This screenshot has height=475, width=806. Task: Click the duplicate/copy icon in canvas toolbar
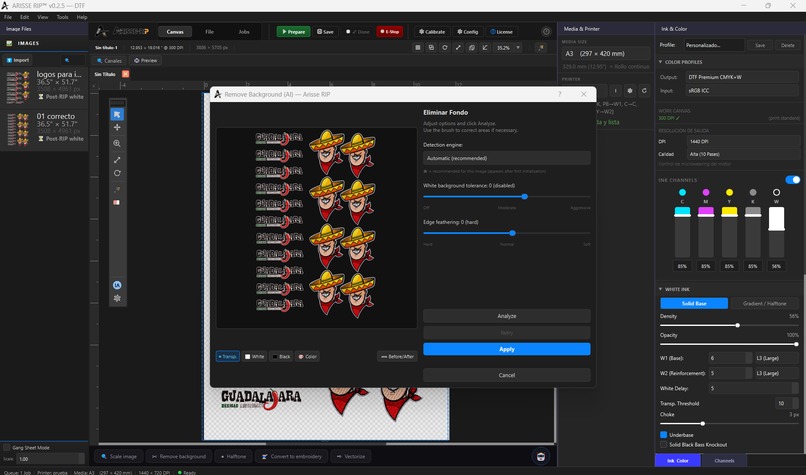click(x=431, y=47)
